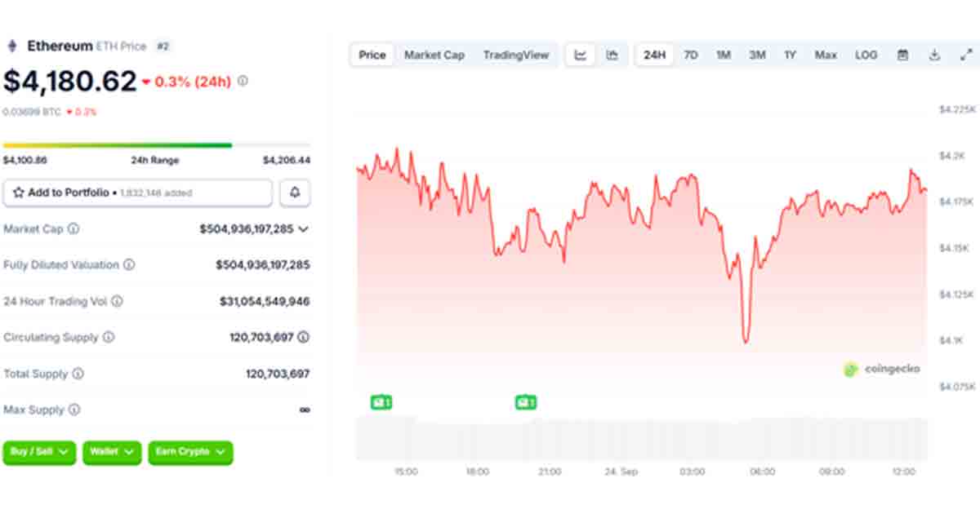980x514 pixels.
Task: Switch to the Market Cap tab
Action: pos(434,55)
